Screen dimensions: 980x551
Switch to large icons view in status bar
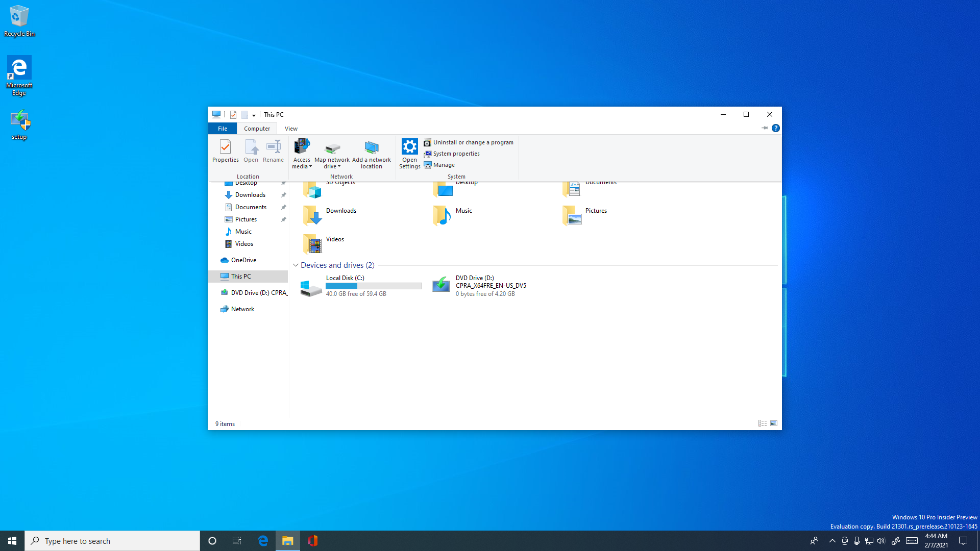(x=774, y=423)
